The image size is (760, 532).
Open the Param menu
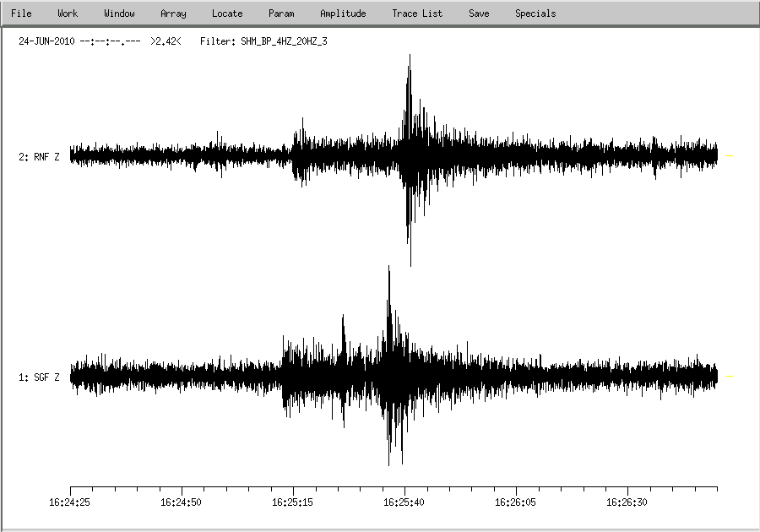click(281, 14)
